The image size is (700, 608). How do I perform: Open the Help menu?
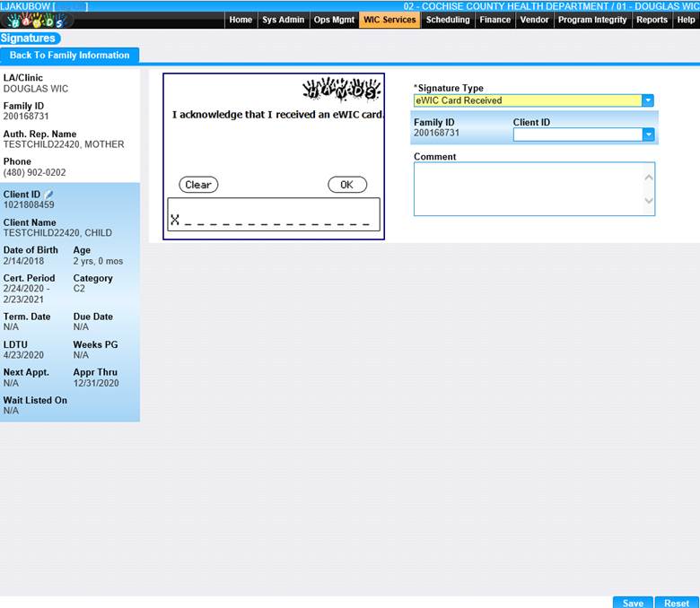point(686,20)
